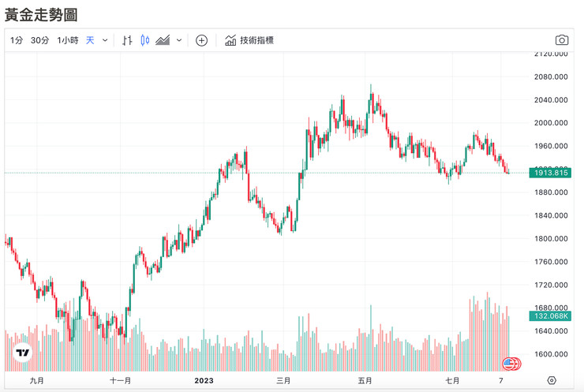Click the add symbol plus icon

click(x=201, y=40)
